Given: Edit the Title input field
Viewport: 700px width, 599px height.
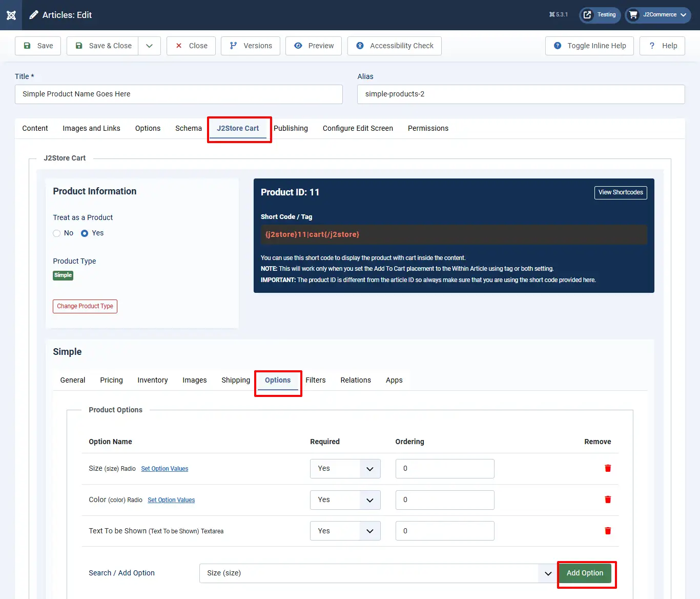Looking at the screenshot, I should 179,94.
